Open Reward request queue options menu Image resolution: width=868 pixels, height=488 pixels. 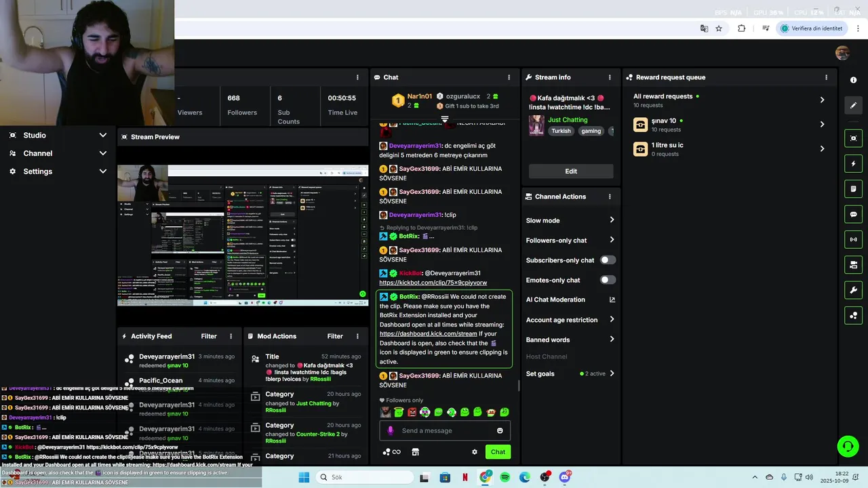[x=826, y=77]
